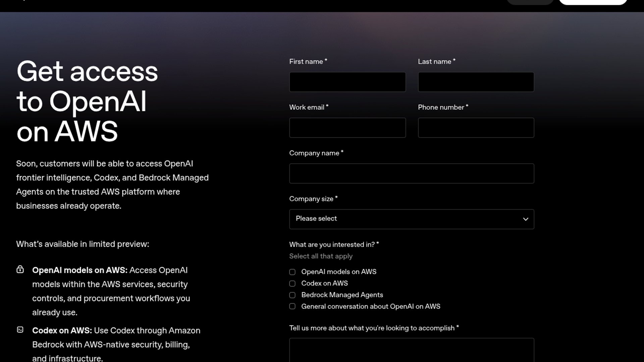Click the chevron arrow in Company size field
The width and height of the screenshot is (644, 362).
point(525,219)
